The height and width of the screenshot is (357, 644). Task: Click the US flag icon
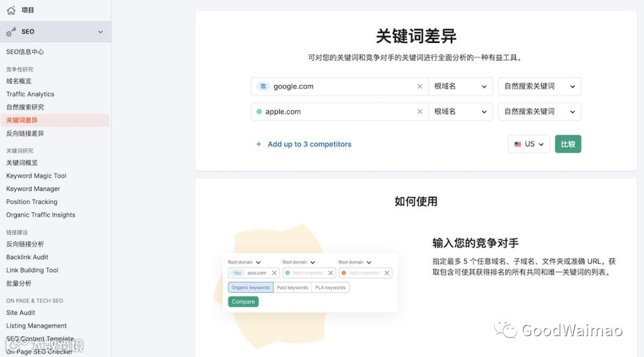click(518, 144)
